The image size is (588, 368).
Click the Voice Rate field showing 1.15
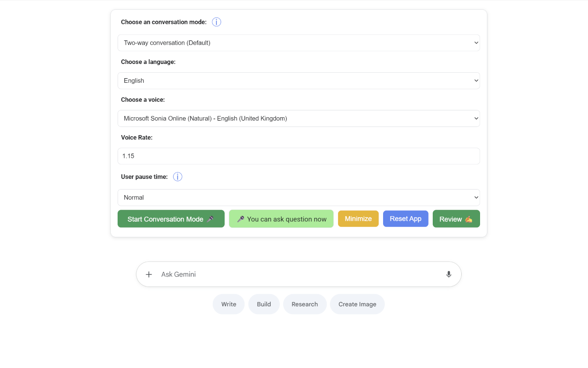(299, 156)
